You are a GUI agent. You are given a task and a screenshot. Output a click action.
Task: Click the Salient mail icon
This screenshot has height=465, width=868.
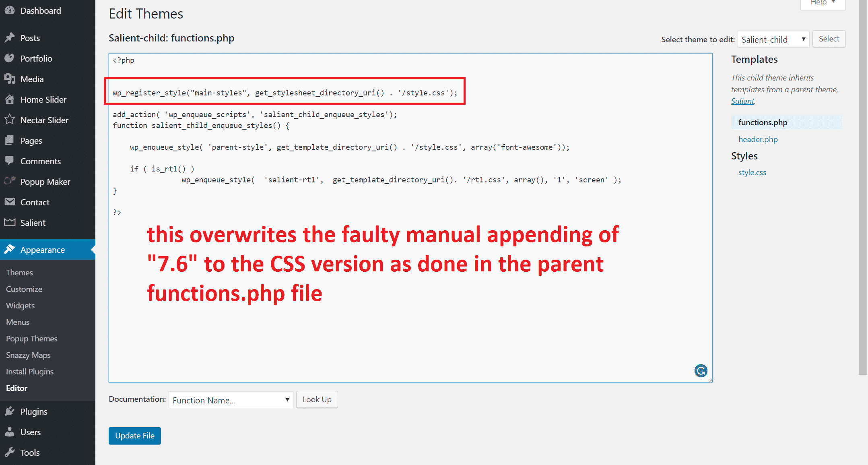[x=10, y=223]
